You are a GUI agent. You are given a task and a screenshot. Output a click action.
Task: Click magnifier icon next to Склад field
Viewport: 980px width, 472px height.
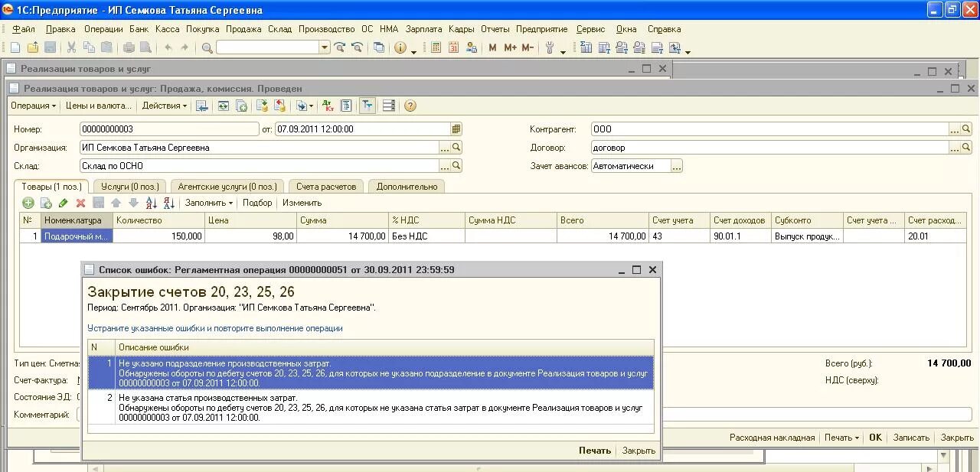[x=456, y=166]
